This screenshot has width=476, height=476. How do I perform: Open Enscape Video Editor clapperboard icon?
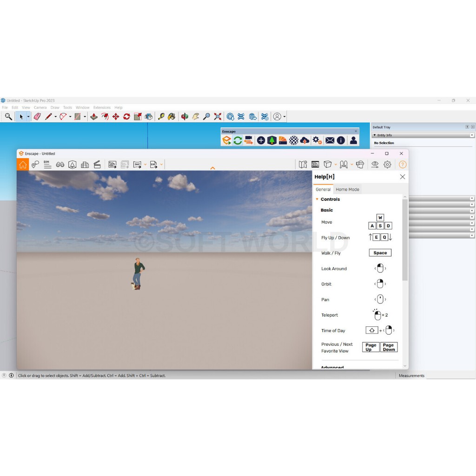(97, 165)
